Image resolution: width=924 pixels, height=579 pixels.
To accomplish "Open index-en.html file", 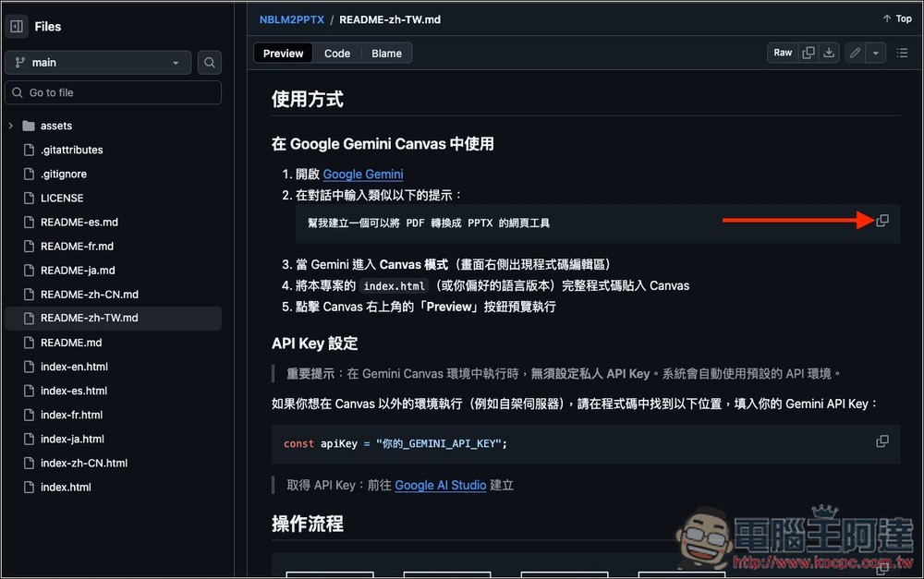I will (74, 367).
